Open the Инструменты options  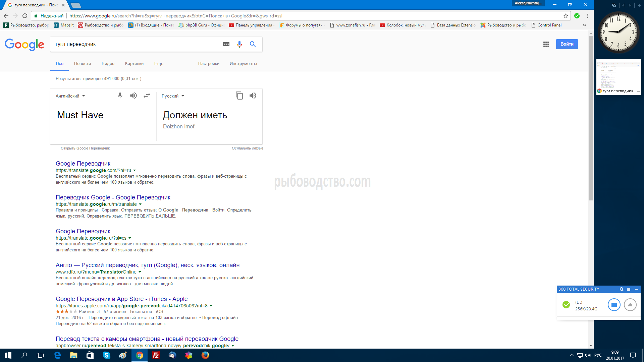point(243,63)
